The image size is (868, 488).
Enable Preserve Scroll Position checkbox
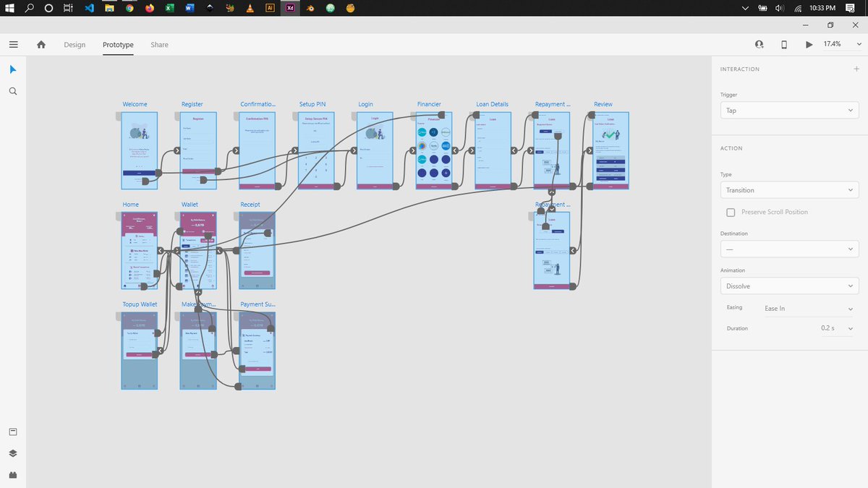click(731, 213)
